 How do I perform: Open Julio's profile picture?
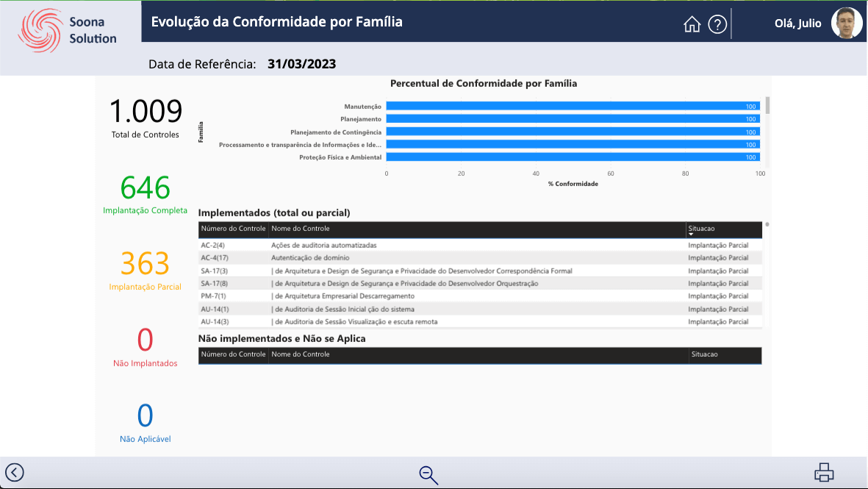pos(847,24)
